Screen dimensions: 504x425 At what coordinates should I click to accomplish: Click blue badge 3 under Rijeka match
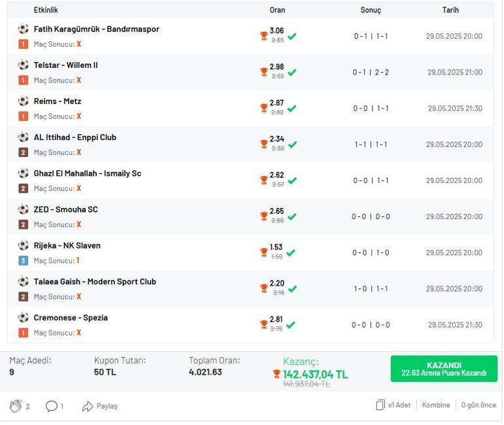point(23,261)
